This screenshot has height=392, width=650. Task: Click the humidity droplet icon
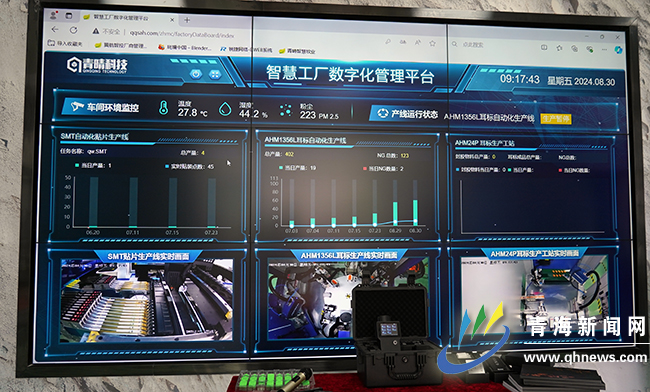(x=225, y=109)
